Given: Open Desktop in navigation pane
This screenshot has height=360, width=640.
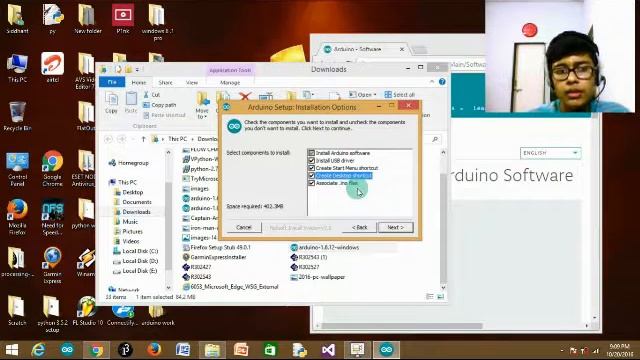Looking at the screenshot, I should (129, 192).
